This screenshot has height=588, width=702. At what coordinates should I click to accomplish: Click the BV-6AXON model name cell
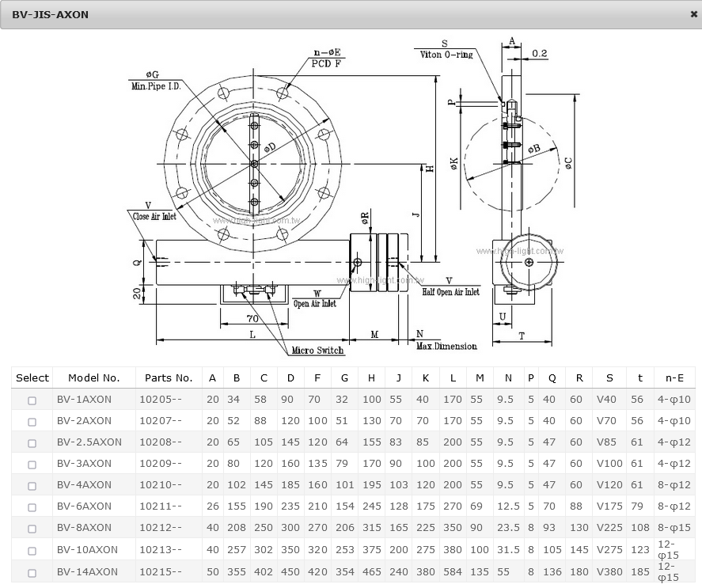(84, 506)
